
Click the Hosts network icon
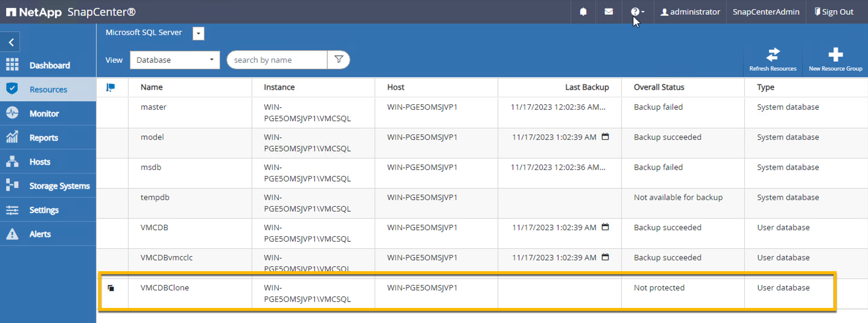pos(12,161)
